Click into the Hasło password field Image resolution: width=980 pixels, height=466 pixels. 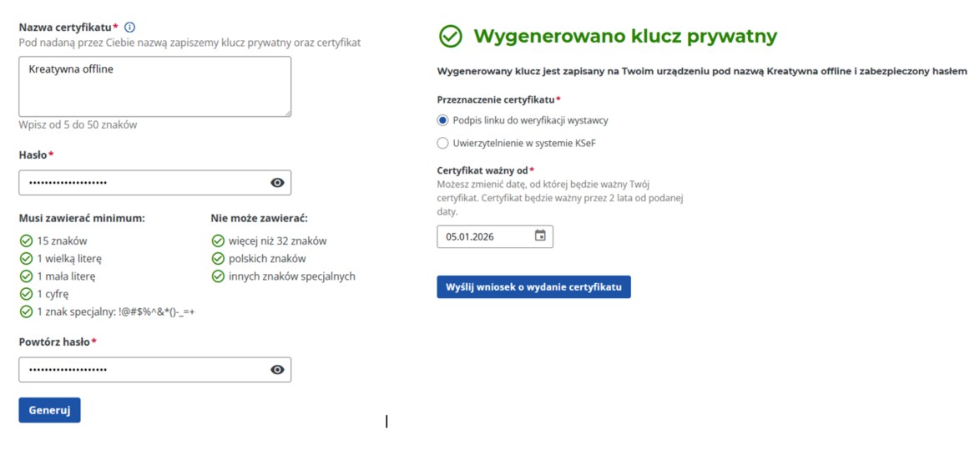point(142,183)
